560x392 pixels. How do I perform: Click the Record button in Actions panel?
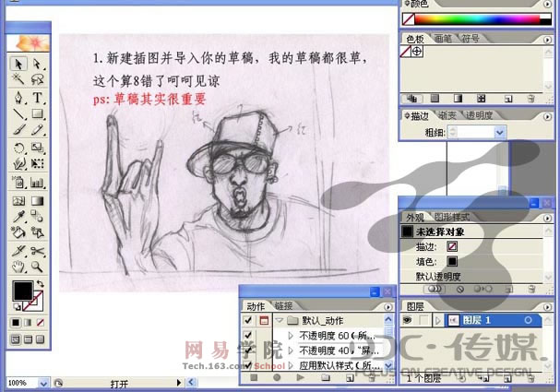click(277, 377)
